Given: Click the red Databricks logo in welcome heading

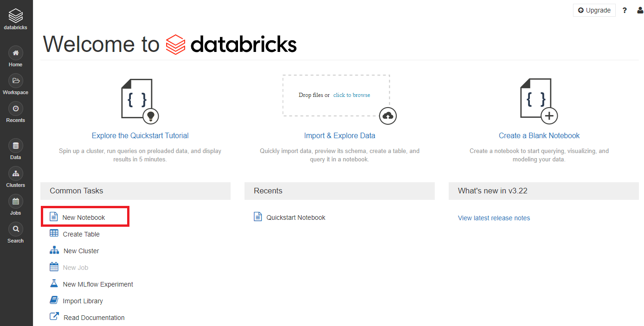Looking at the screenshot, I should point(175,45).
